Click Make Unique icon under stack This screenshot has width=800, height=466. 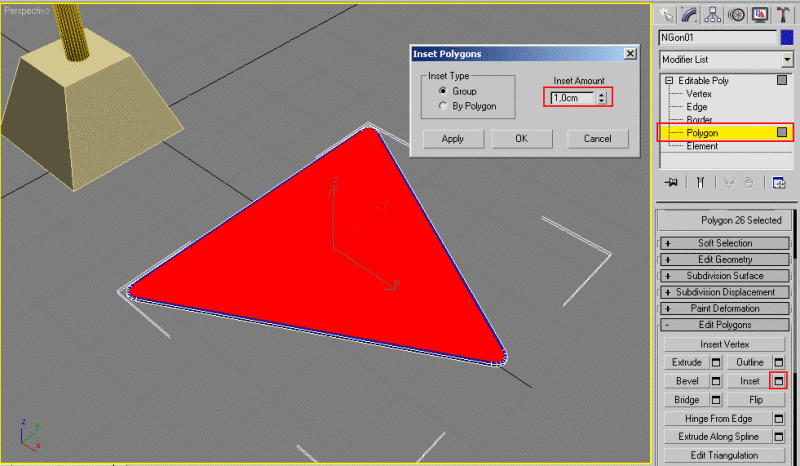coord(730,182)
